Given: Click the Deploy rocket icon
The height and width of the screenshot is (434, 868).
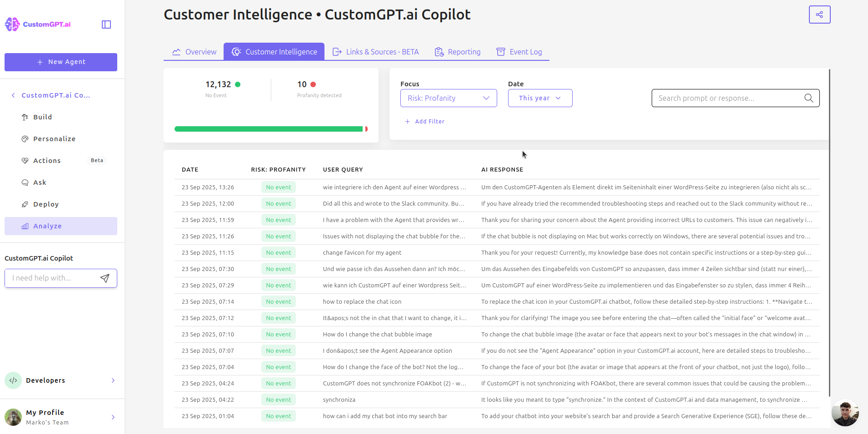Looking at the screenshot, I should (x=25, y=204).
